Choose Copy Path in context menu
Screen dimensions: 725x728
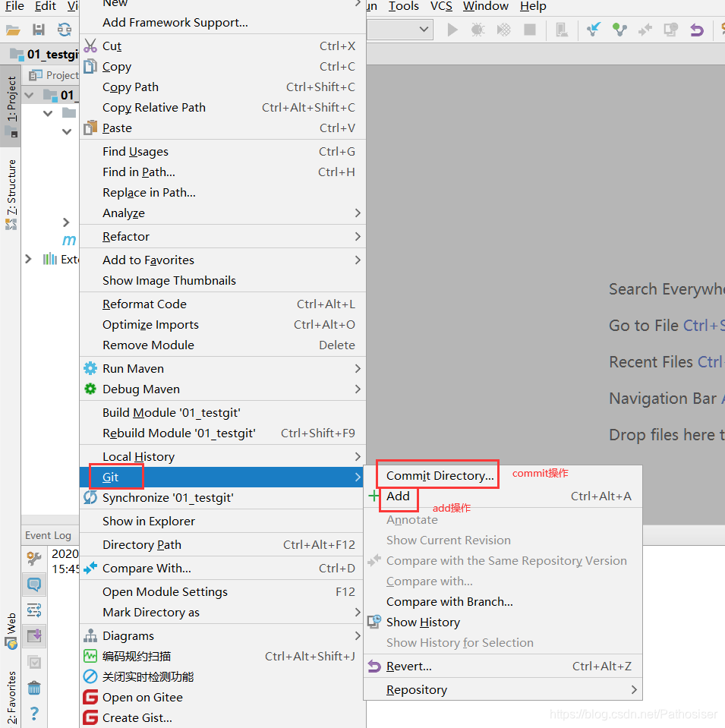(x=222, y=87)
